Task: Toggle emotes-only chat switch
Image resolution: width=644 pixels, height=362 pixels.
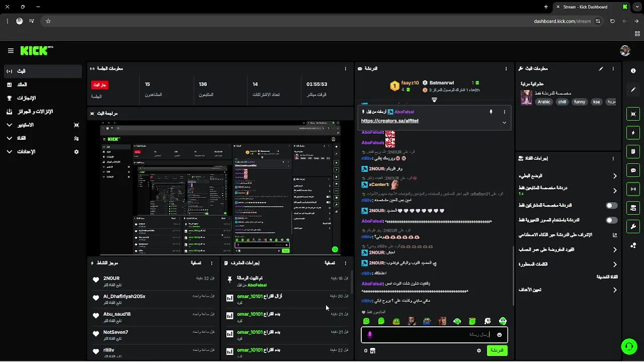Action: point(611,220)
